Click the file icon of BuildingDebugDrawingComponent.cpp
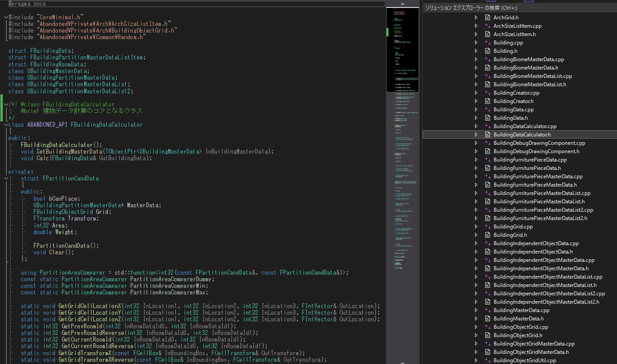 click(487, 143)
